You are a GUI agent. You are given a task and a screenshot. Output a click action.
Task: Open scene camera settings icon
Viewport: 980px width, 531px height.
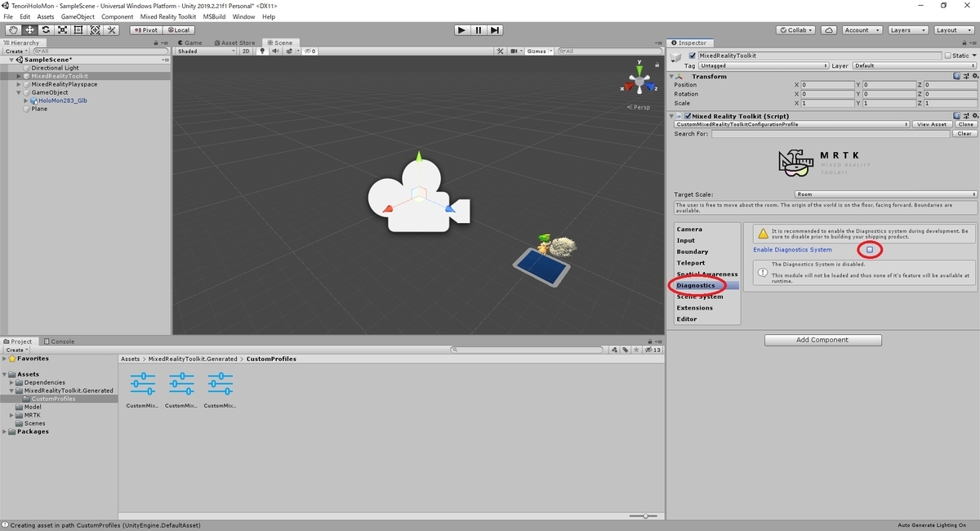click(515, 51)
